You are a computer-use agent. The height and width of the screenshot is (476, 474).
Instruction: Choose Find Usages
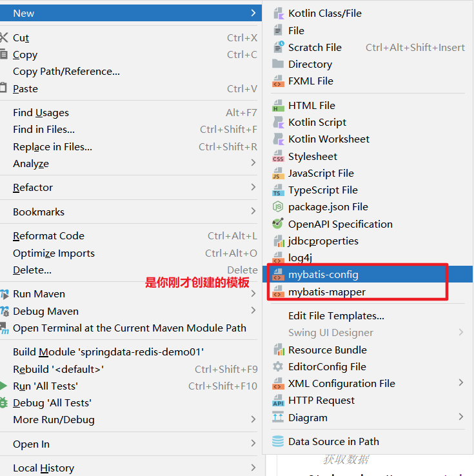(x=131, y=113)
